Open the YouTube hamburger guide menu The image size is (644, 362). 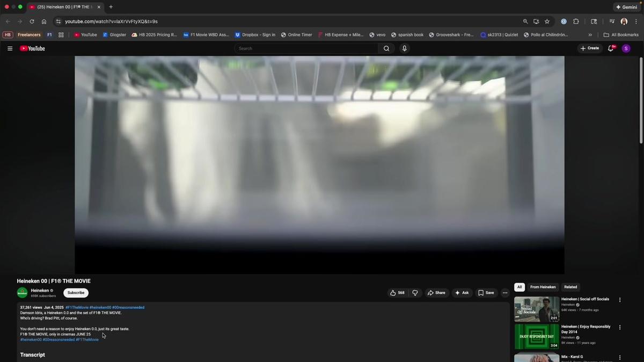(10, 48)
